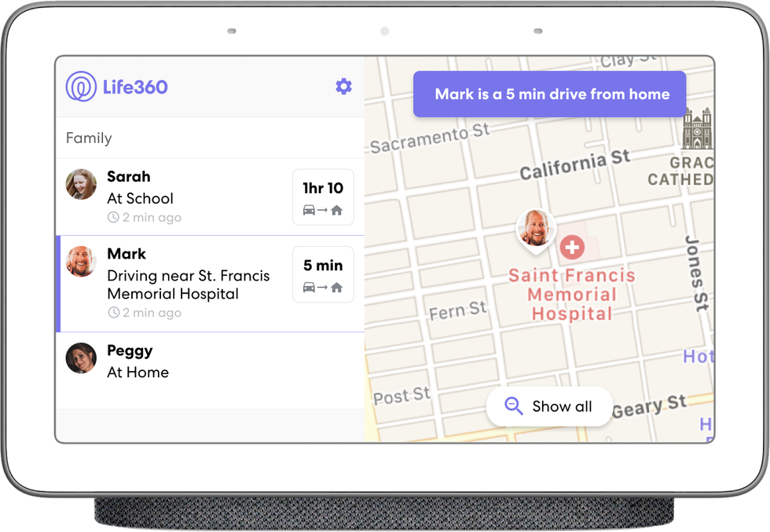The height and width of the screenshot is (532, 770).
Task: Click the Saint Francis Memorial Hospital label
Action: point(571,295)
